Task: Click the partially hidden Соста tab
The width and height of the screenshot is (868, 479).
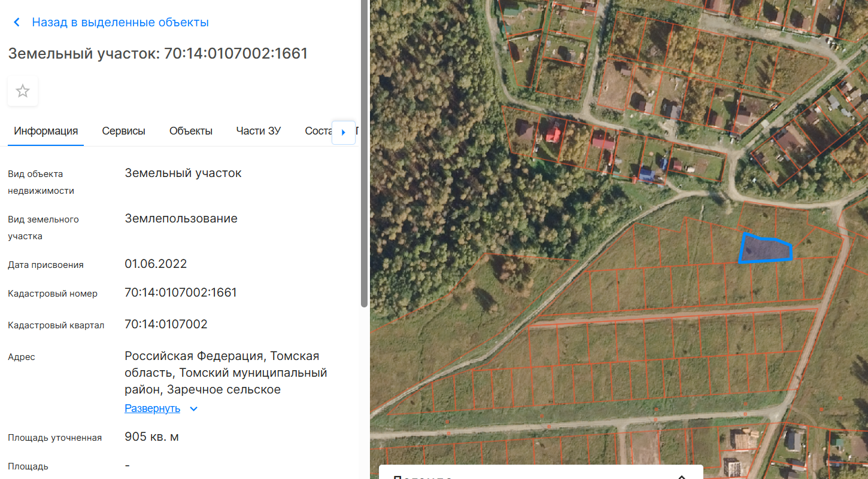Action: click(317, 131)
